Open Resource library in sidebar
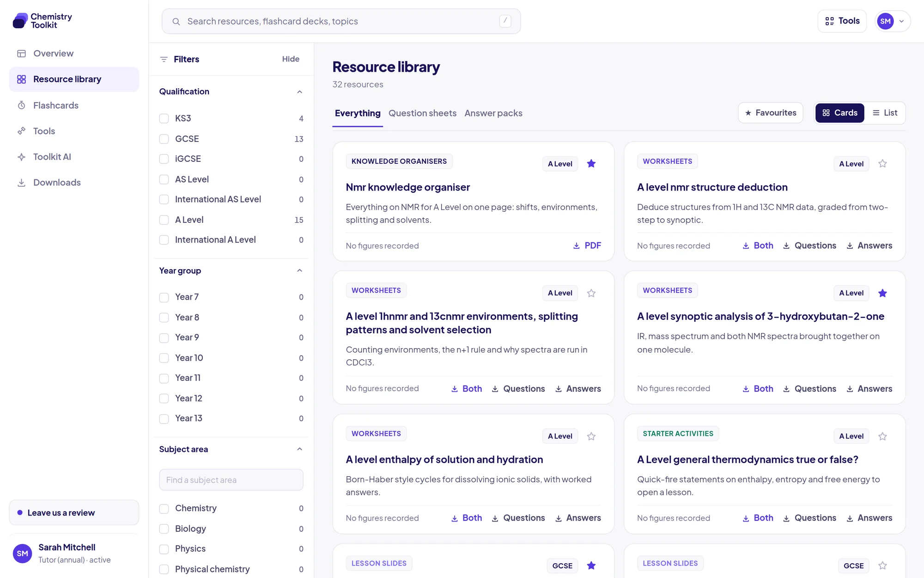This screenshot has width=924, height=578. click(x=74, y=80)
